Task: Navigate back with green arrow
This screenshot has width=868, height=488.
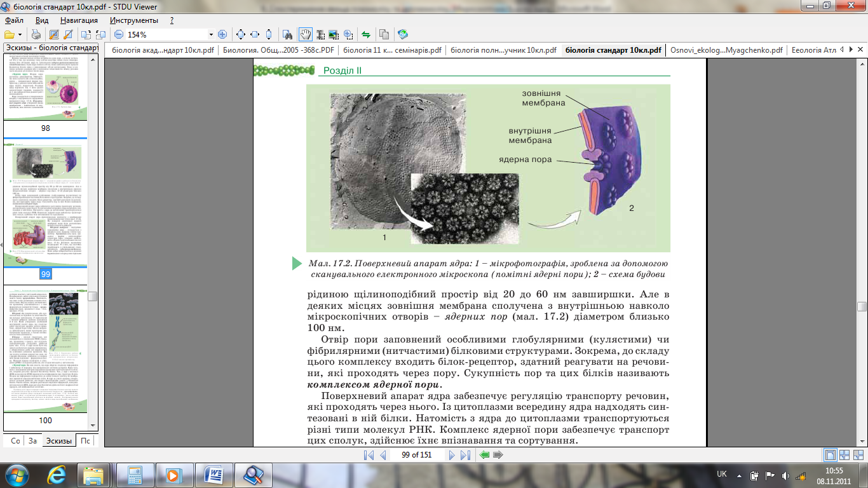Action: pos(485,455)
